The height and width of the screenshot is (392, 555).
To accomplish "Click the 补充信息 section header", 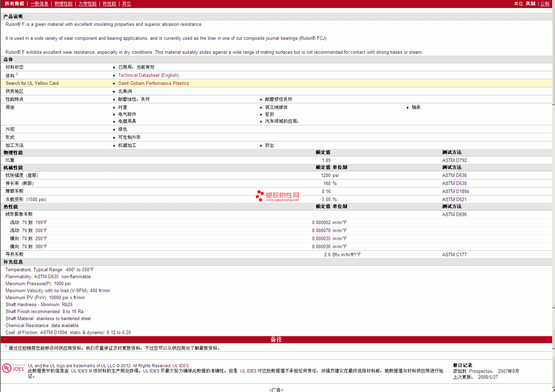I will coord(13,262).
